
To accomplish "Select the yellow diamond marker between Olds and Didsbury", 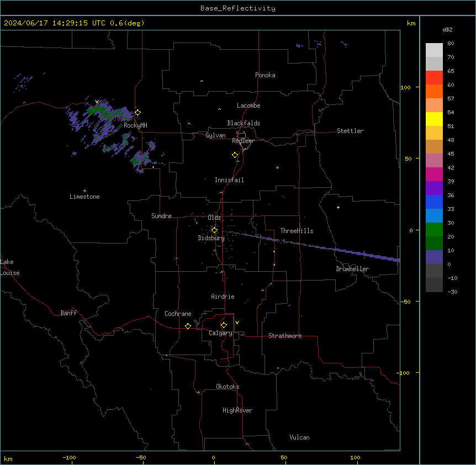I will [x=214, y=230].
